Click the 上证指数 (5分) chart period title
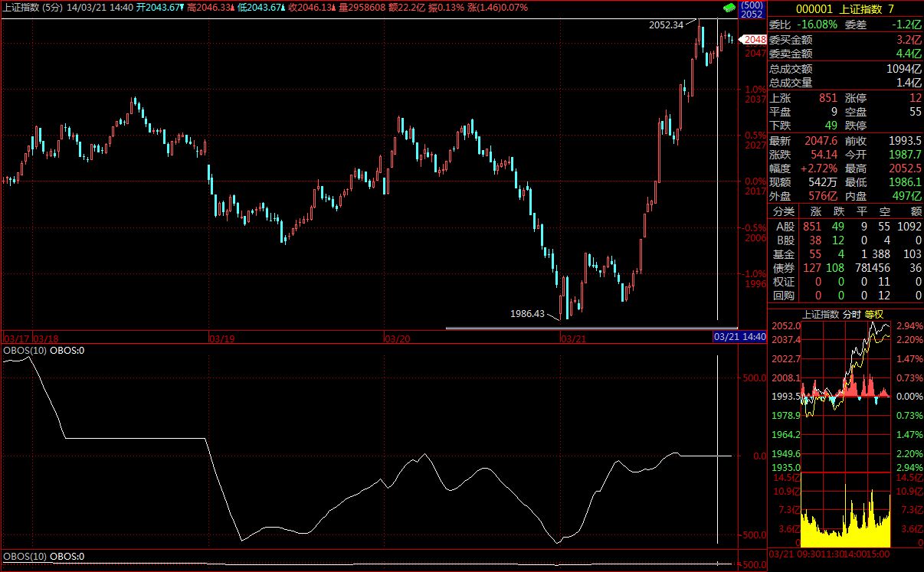The width and height of the screenshot is (924, 572). (x=33, y=7)
